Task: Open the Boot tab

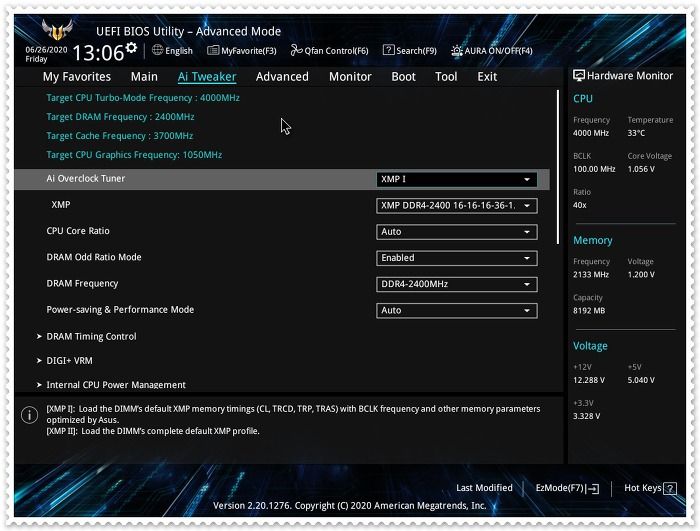Action: 404,77
